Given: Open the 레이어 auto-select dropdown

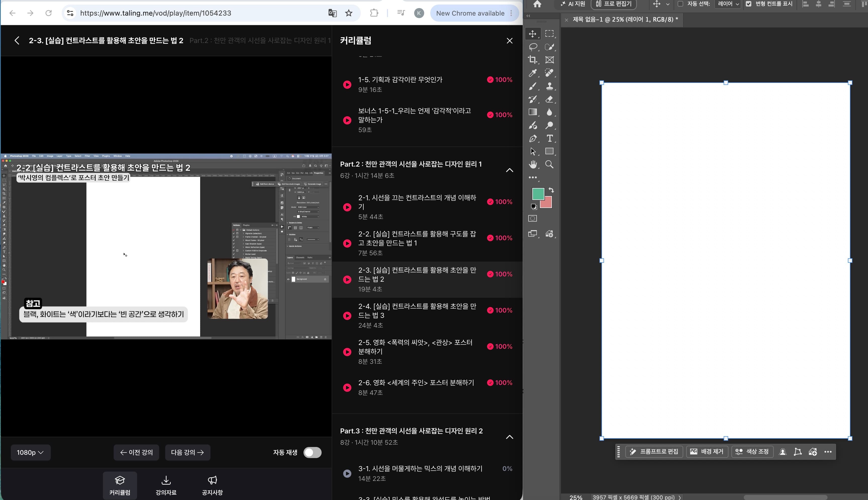Looking at the screenshot, I should tap(727, 4).
